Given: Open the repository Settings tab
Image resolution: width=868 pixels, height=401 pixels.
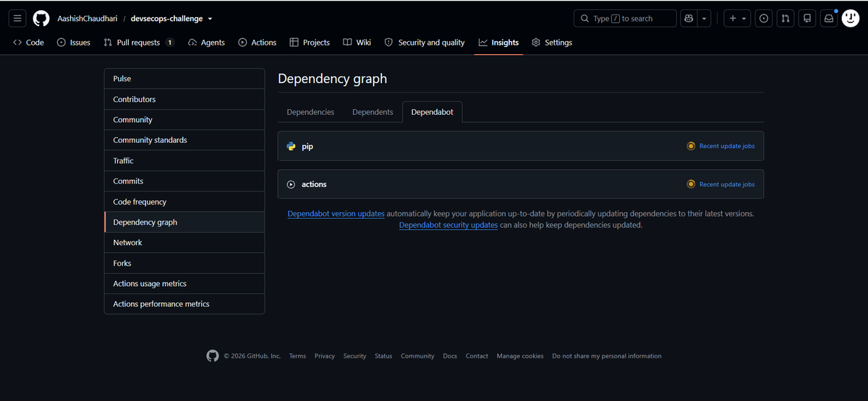Looking at the screenshot, I should click(552, 43).
